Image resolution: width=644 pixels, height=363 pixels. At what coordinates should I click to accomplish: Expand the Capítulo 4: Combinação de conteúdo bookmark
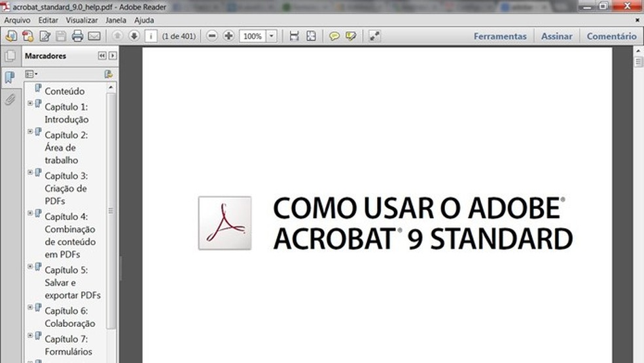pos(30,213)
